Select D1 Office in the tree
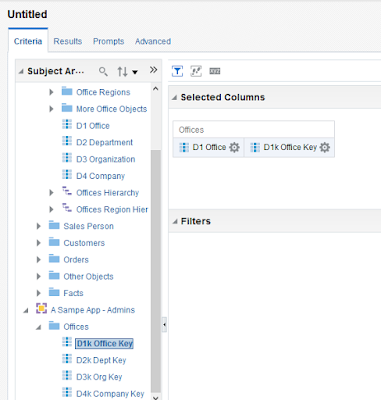The width and height of the screenshot is (381, 400). pos(93,126)
